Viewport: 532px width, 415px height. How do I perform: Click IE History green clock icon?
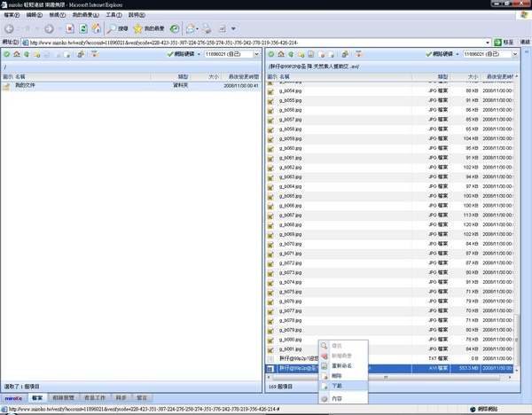[175, 29]
